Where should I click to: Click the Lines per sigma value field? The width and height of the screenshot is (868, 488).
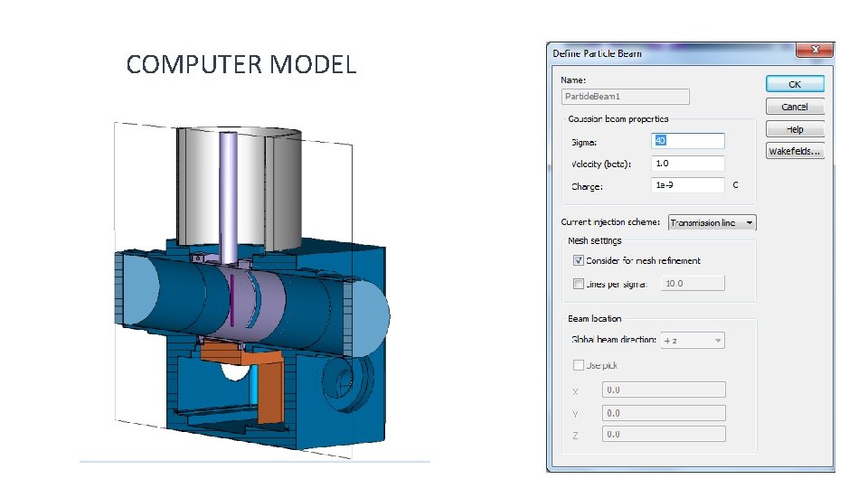(x=693, y=283)
